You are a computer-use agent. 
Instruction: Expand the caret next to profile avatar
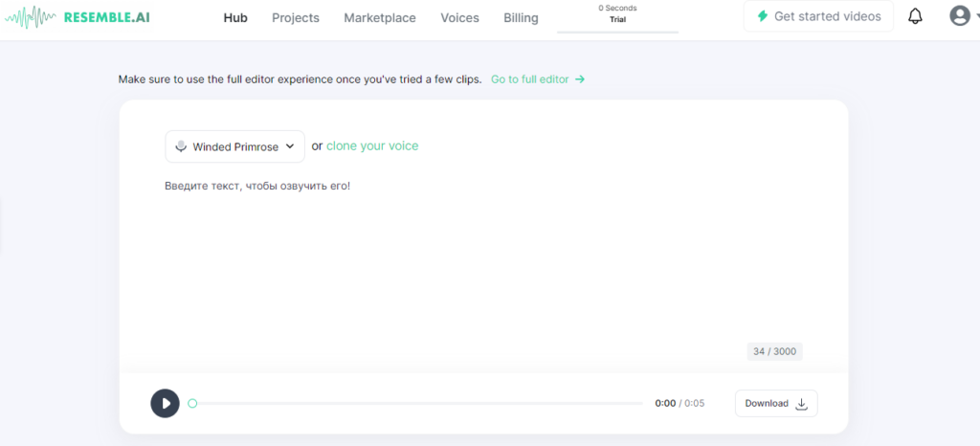point(976,17)
